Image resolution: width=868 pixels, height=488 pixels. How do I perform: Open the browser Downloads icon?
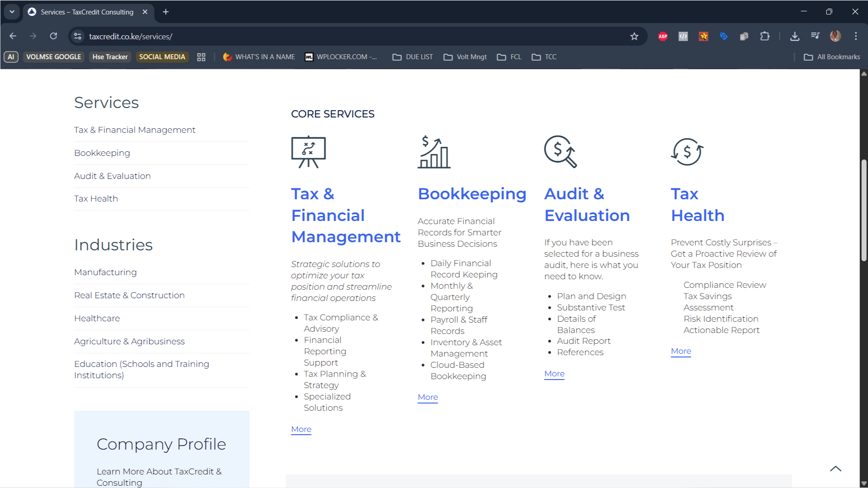point(795,37)
